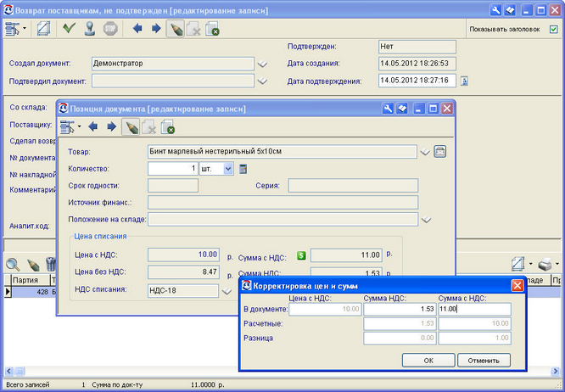The height and width of the screenshot is (392, 565).
Task: Open dropdown arrow beside main list-menu icon
Action: (25, 28)
